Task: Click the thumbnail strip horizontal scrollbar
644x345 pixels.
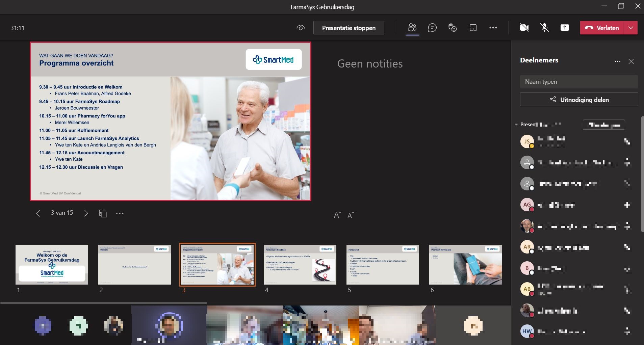Action: click(x=103, y=303)
